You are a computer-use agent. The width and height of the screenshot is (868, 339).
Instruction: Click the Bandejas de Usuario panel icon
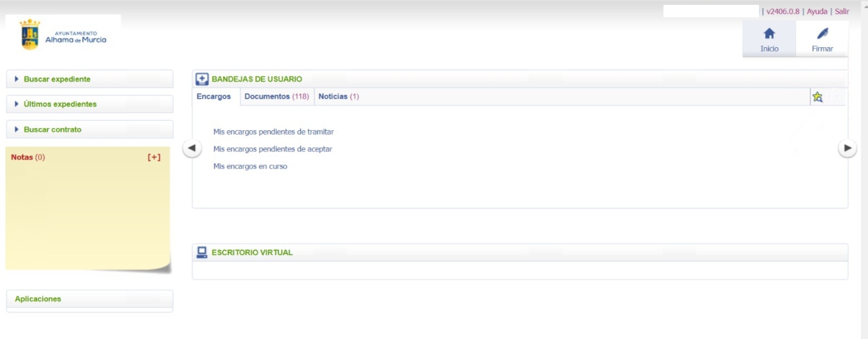(202, 79)
